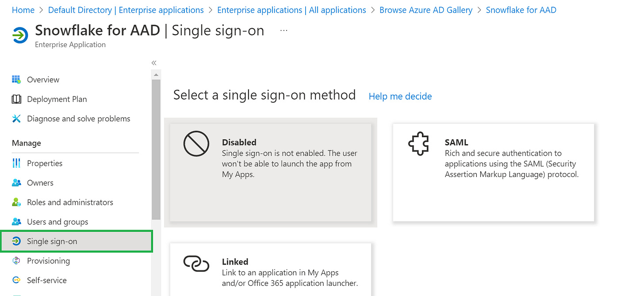Pick the Linked sign-on method card

pyautogui.click(x=270, y=269)
